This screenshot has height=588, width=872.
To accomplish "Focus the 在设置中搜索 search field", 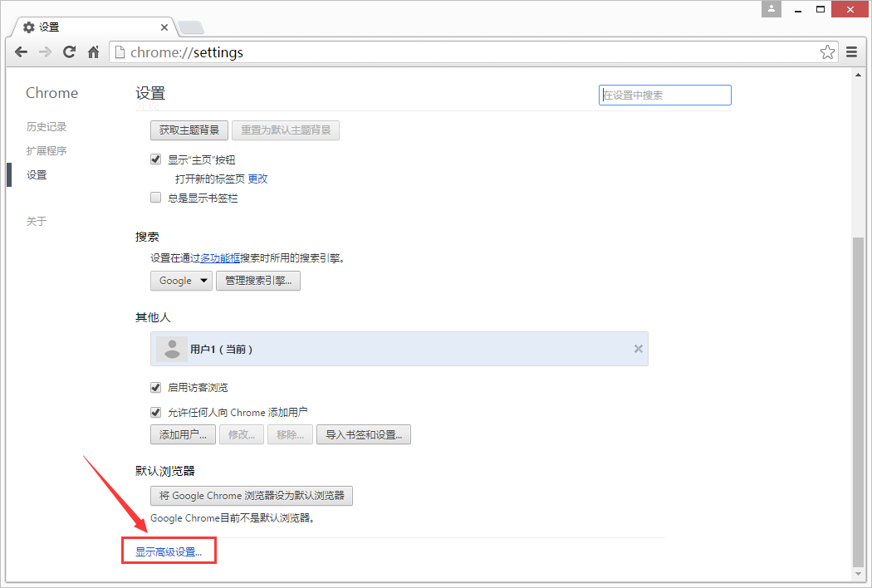I will point(665,96).
